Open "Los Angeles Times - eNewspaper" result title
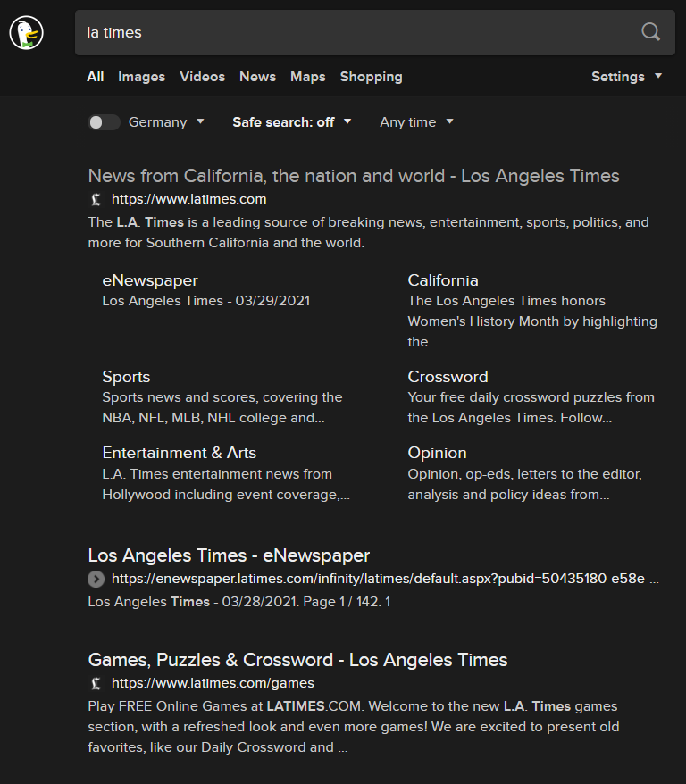 (229, 555)
